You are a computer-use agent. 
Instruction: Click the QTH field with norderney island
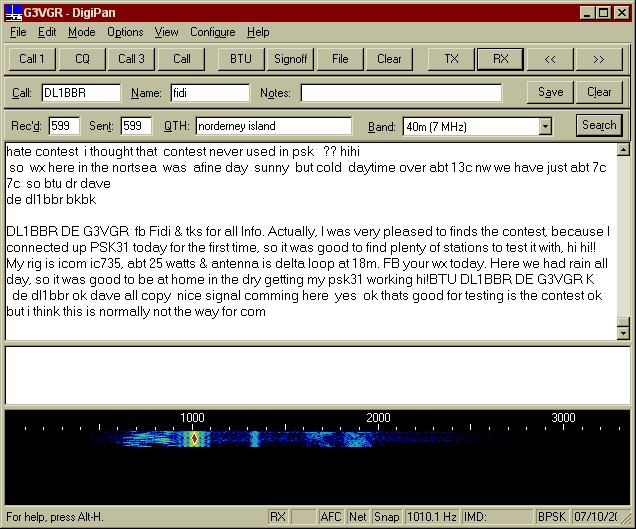[274, 126]
